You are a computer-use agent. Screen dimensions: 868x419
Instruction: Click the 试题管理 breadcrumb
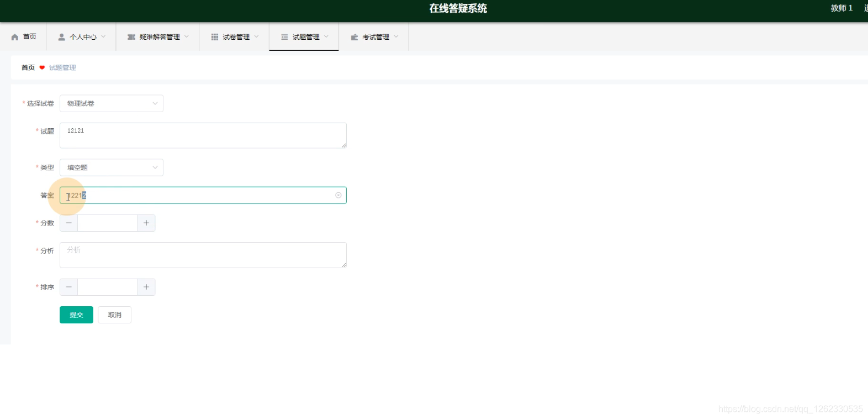click(62, 67)
